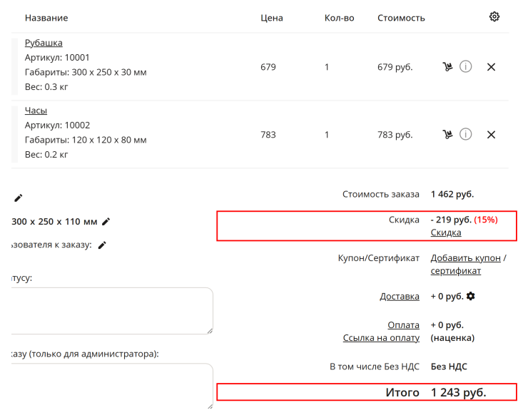The width and height of the screenshot is (528, 420).
Task: Open table column settings gear icon
Action: coord(494,16)
